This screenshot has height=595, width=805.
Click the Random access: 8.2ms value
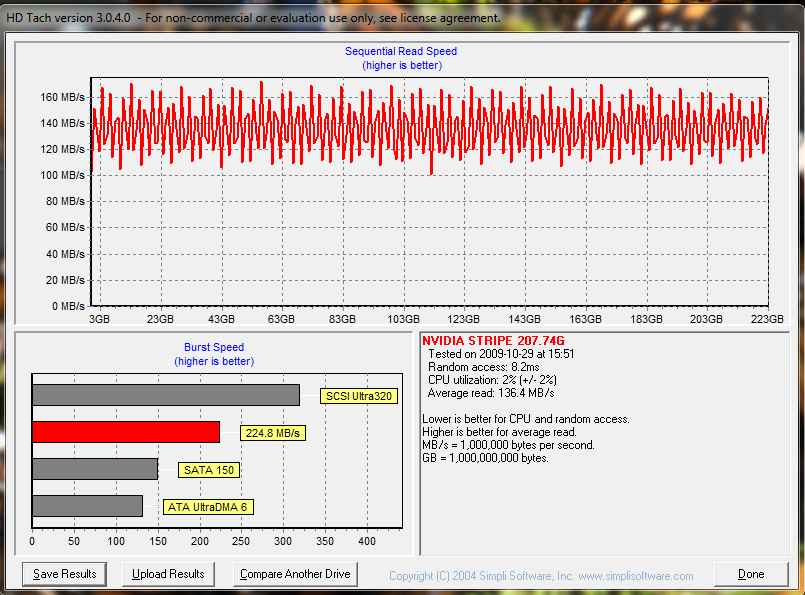(x=484, y=367)
